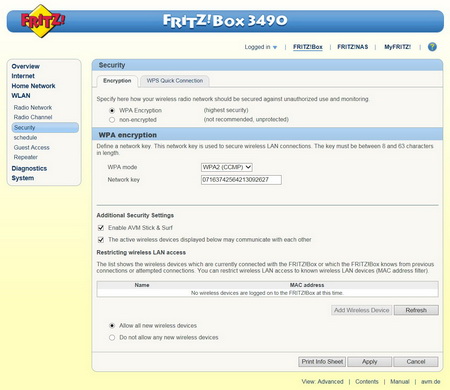This screenshot has height=390, width=450.
Task: Click the FRITZ! logo in the header
Action: (x=42, y=21)
